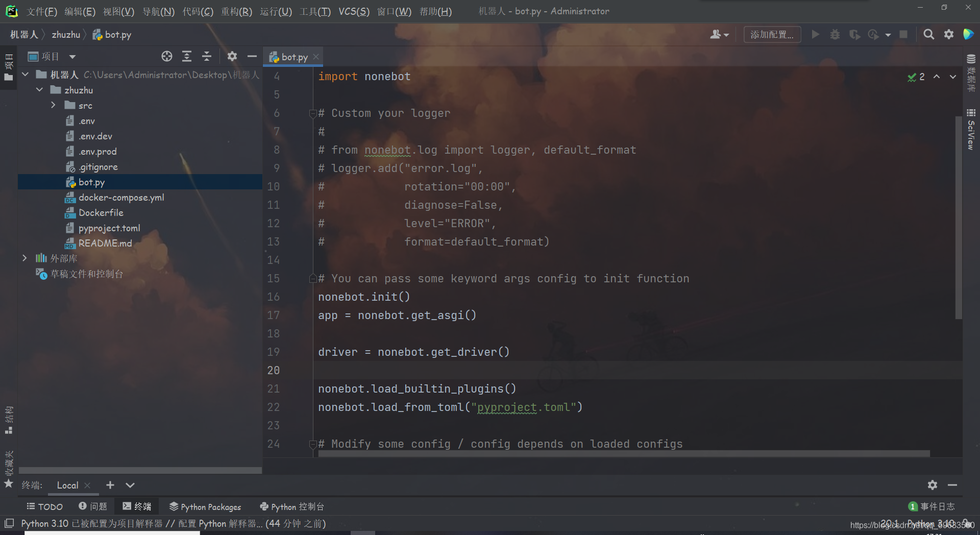Open the Python Packages tool window
This screenshot has width=980, height=535.
click(205, 506)
